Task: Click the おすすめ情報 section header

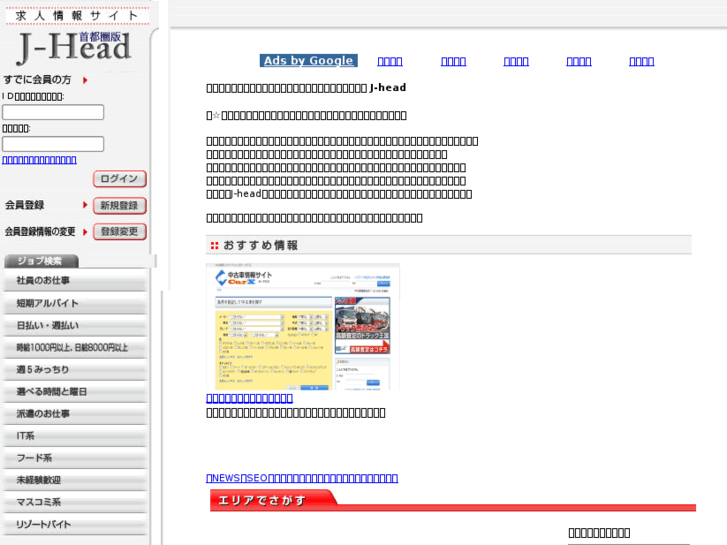Action: coord(449,245)
